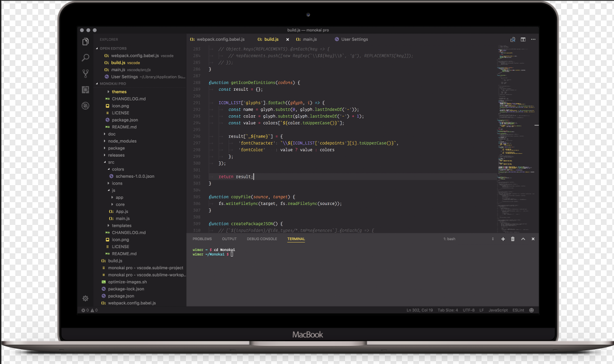The width and height of the screenshot is (614, 364).
Task: Open the '1: bash' terminal selector dropdown
Action: (468, 239)
